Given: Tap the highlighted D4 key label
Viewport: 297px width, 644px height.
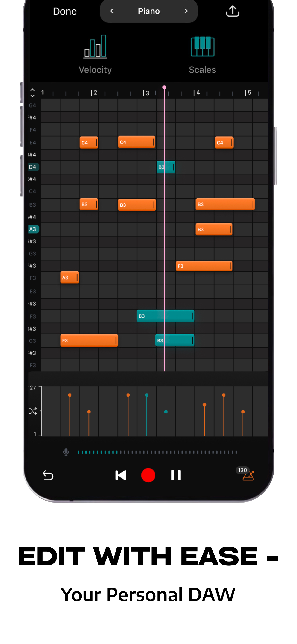Looking at the screenshot, I should 33,167.
